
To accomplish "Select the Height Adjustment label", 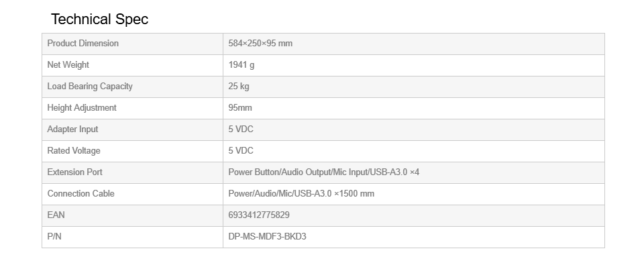I will (82, 107).
